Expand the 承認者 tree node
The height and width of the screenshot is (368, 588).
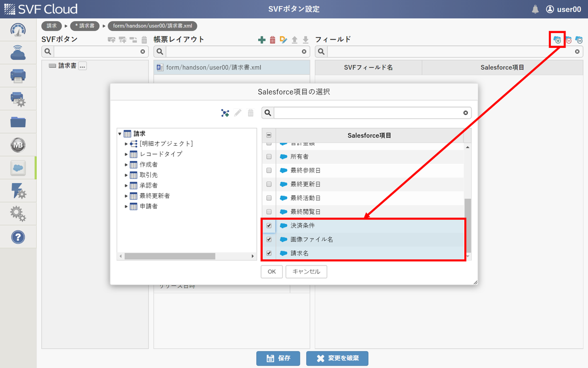(x=126, y=185)
